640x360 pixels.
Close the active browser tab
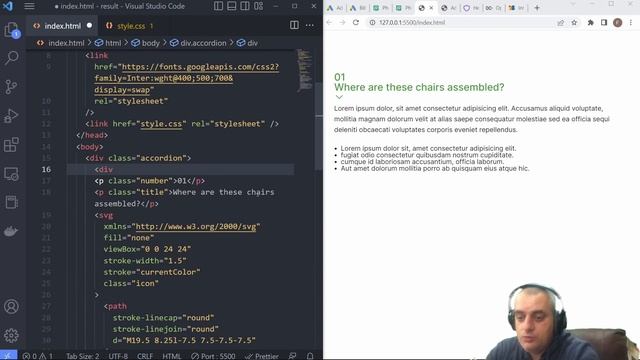(431, 8)
